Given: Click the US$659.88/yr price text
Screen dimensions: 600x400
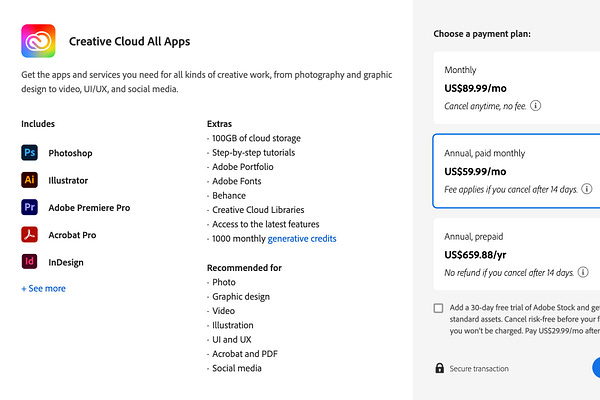Looking at the screenshot, I should coord(475,255).
